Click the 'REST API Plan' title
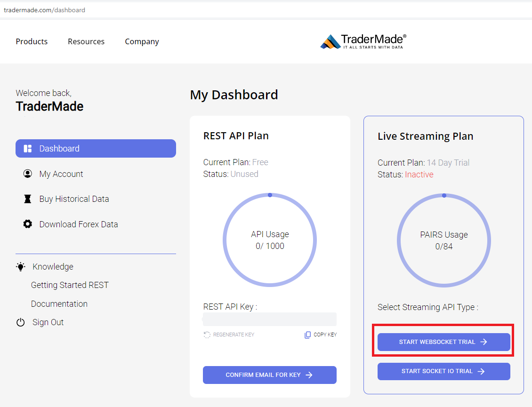 coord(236,136)
